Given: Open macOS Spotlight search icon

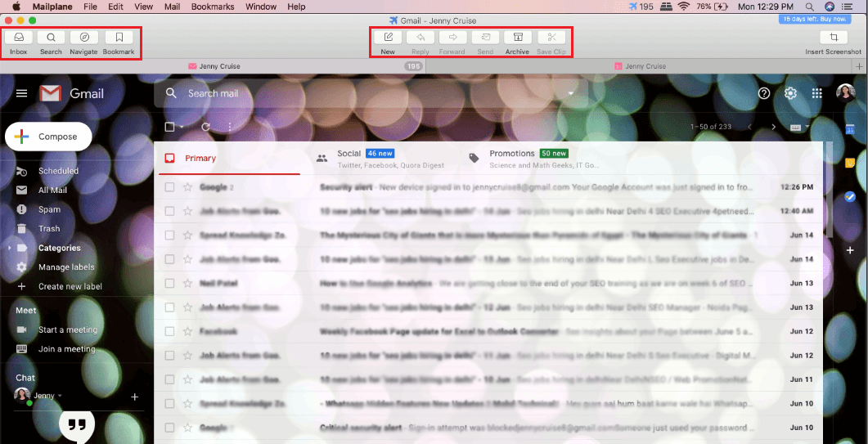Looking at the screenshot, I should point(809,7).
